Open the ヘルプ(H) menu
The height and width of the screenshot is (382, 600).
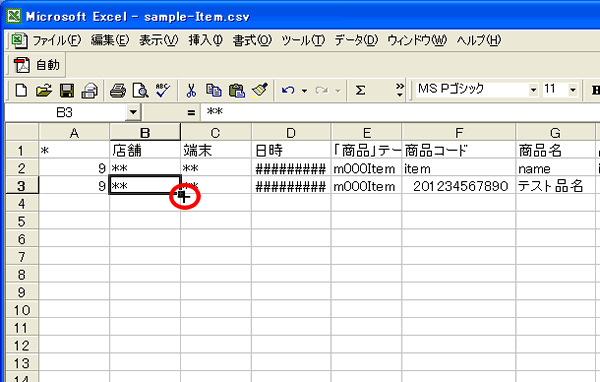[479, 40]
